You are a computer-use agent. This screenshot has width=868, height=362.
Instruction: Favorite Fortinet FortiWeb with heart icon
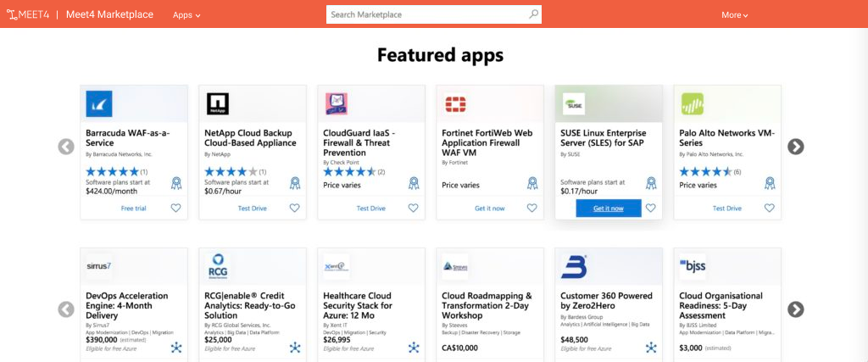pyautogui.click(x=532, y=208)
